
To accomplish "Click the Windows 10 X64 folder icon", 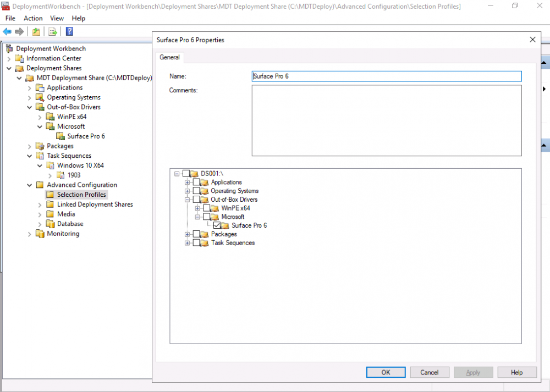I will [50, 165].
